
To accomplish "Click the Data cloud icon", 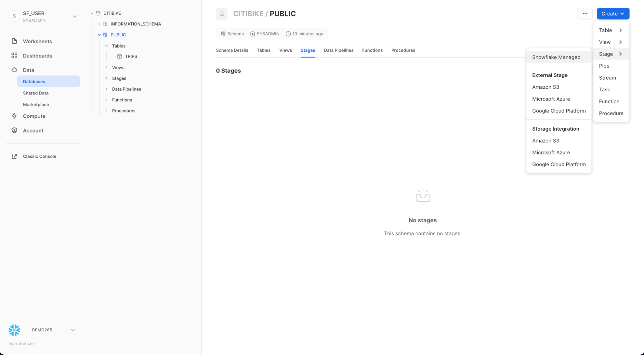I will [x=14, y=70].
